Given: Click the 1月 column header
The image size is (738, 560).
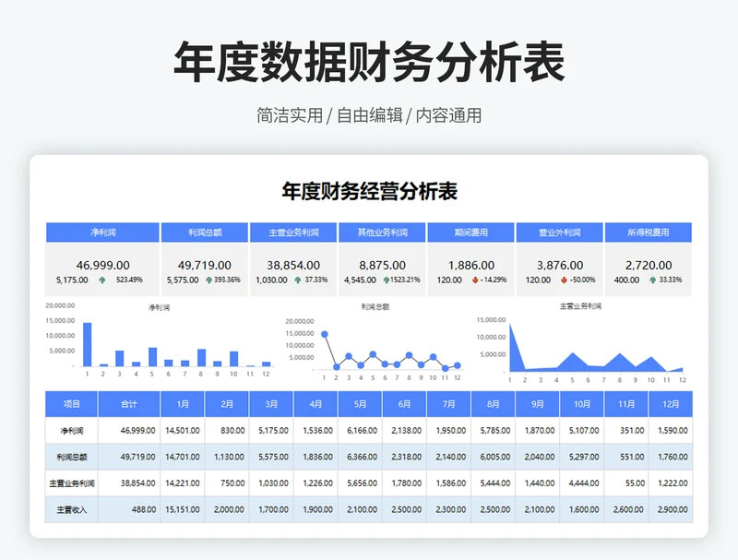Looking at the screenshot, I should click(183, 404).
